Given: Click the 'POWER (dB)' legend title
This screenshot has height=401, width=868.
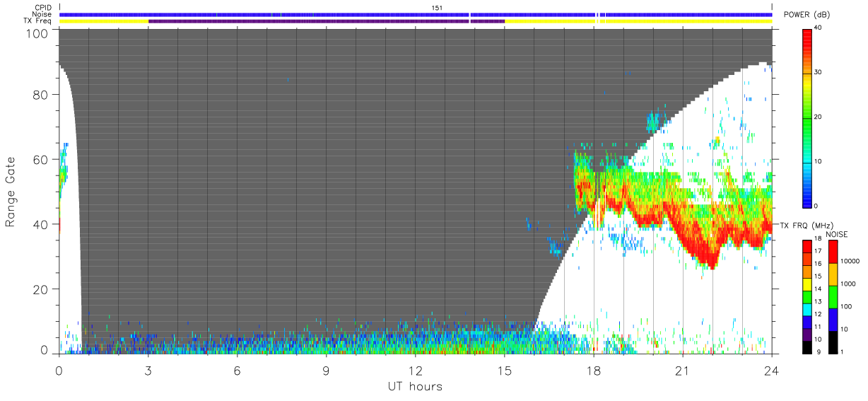Looking at the screenshot, I should pos(808,15).
